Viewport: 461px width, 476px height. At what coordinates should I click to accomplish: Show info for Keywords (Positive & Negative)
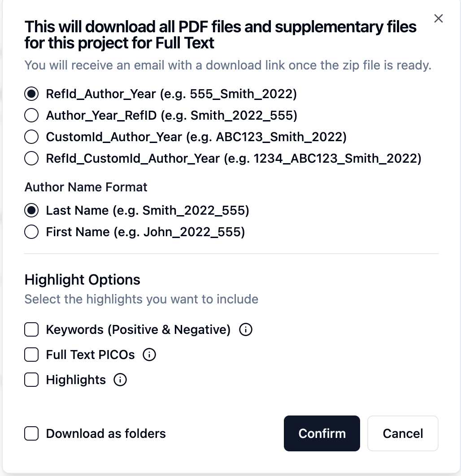click(x=246, y=330)
